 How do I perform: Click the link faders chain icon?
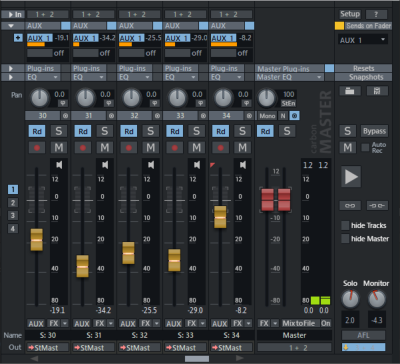click(x=350, y=206)
